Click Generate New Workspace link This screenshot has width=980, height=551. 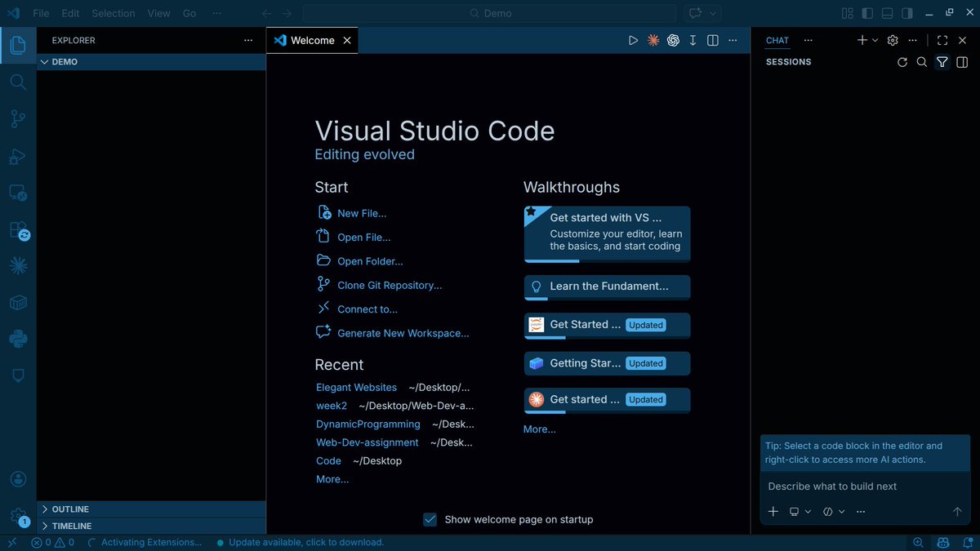[403, 333]
